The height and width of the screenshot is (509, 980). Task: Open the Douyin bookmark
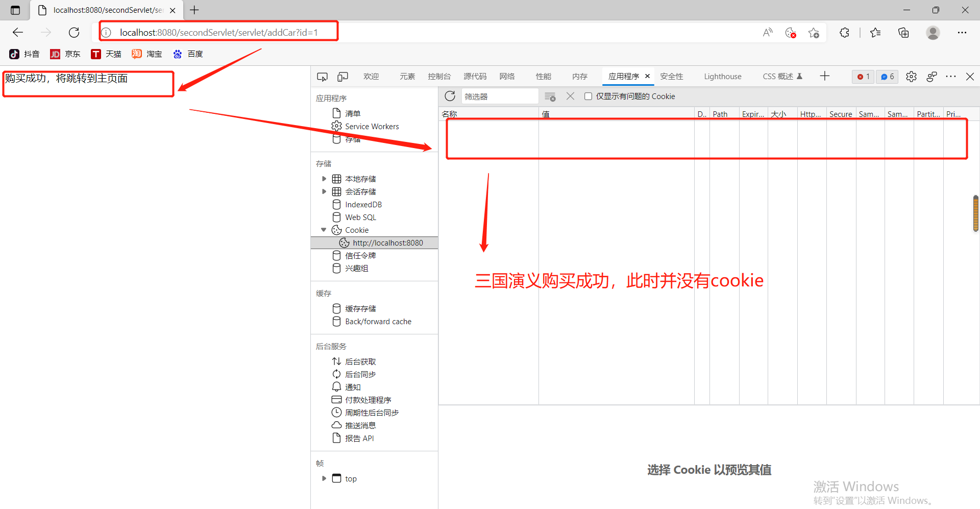(x=24, y=54)
